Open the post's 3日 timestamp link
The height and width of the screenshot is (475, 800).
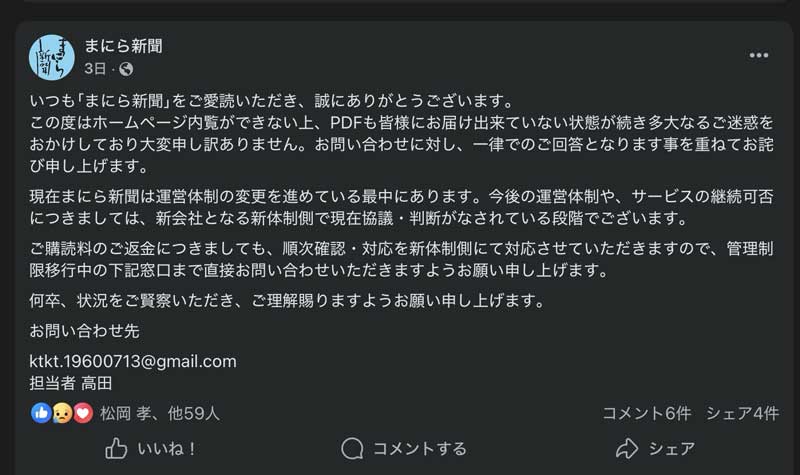click(x=94, y=69)
